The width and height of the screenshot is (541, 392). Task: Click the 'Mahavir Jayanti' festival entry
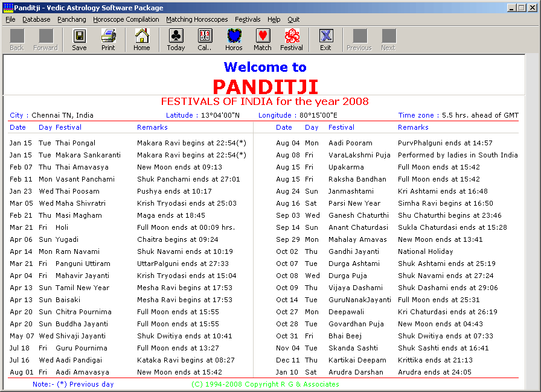83,276
